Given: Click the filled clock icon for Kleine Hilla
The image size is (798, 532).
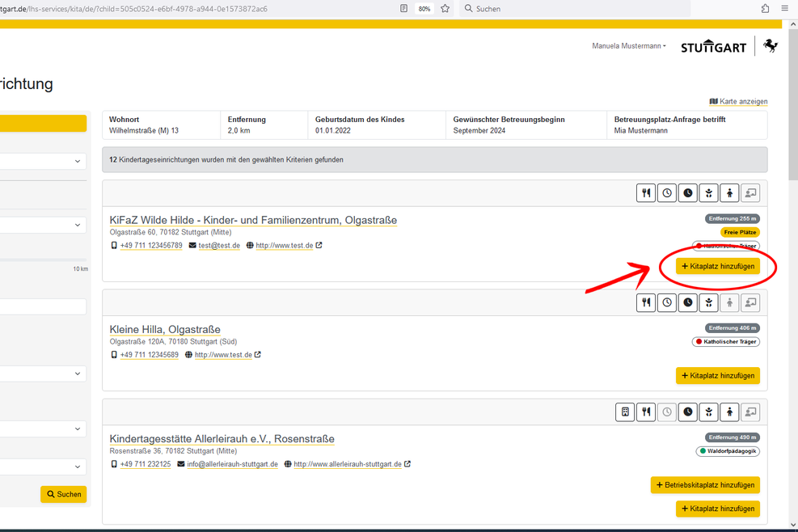Looking at the screenshot, I should coord(688,302).
